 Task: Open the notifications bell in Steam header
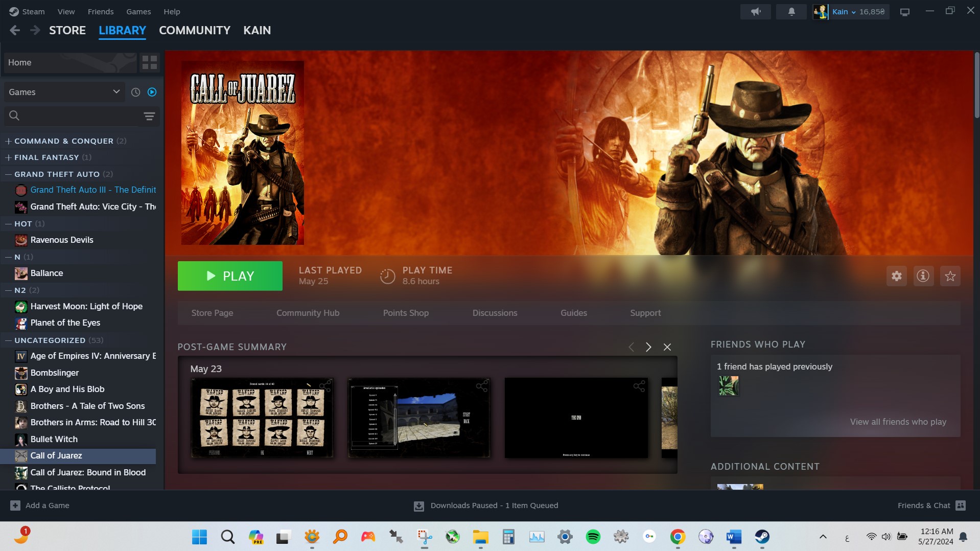click(791, 11)
